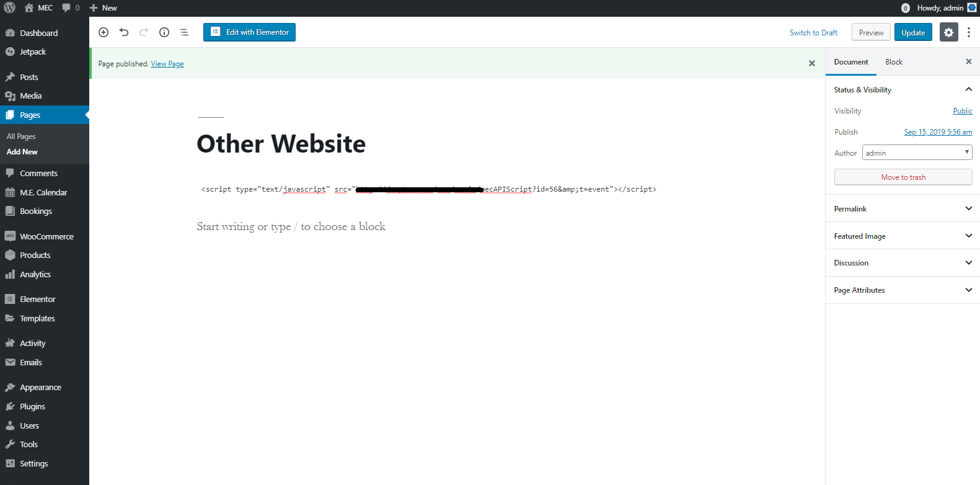The height and width of the screenshot is (485, 980).
Task: Open Products menu
Action: tap(45, 256)
